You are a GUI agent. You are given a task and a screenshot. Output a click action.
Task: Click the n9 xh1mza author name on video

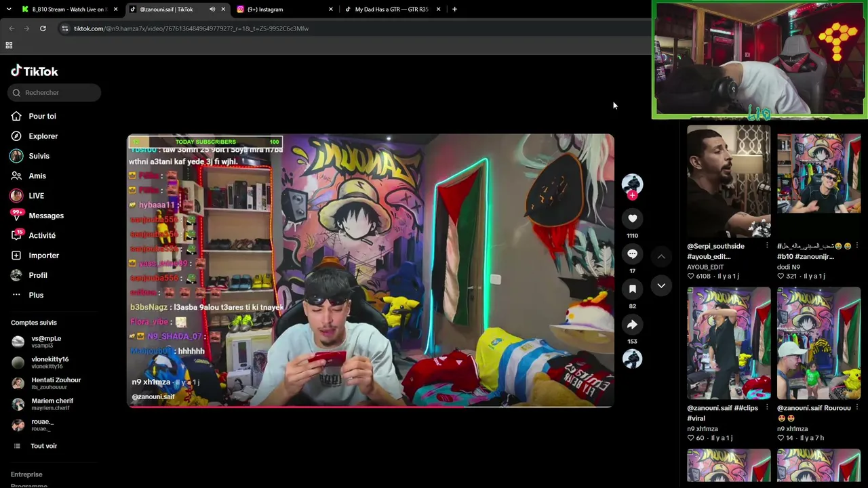(151, 382)
